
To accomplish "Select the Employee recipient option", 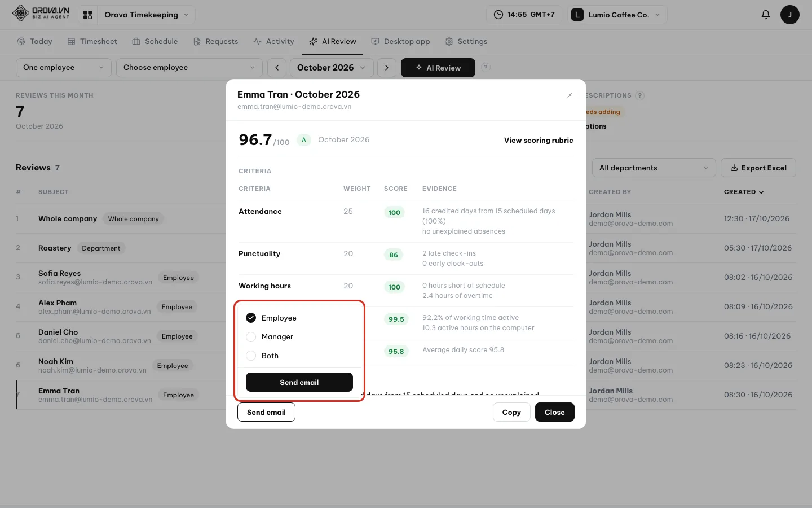I will point(271,318).
